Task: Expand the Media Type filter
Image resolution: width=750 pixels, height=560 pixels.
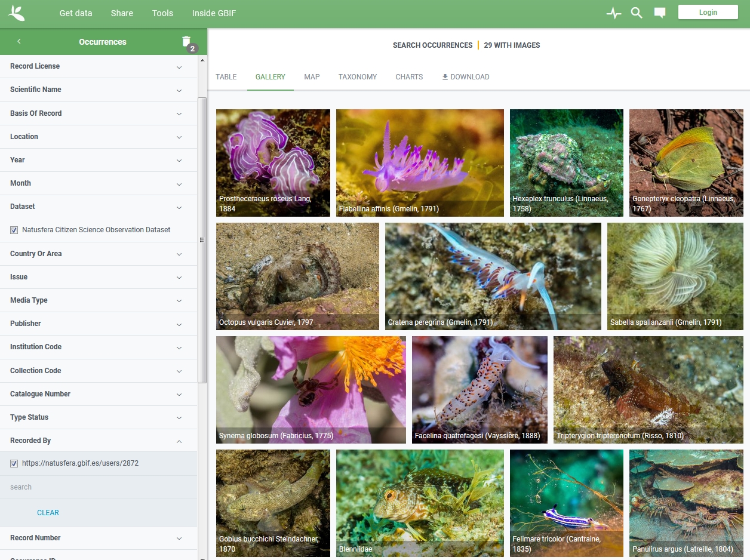Action: (x=179, y=301)
